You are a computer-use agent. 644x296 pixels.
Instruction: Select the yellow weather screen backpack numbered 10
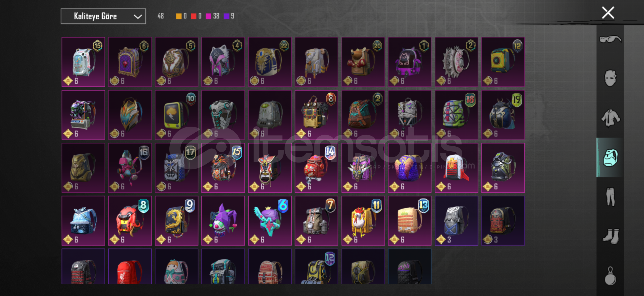176,115
